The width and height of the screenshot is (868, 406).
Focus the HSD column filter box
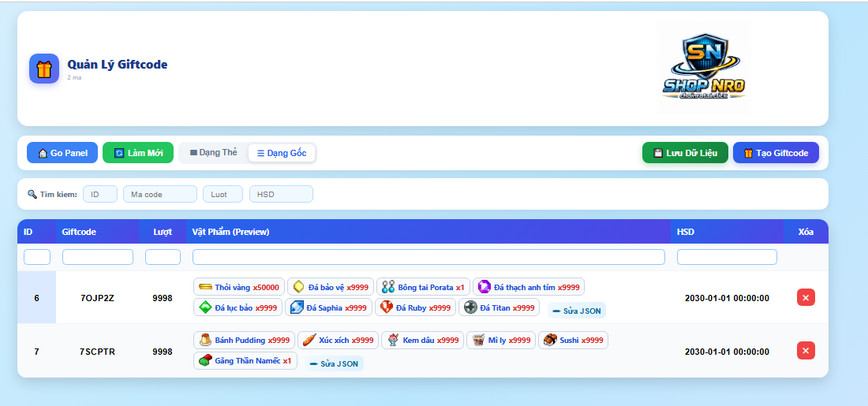click(x=727, y=257)
